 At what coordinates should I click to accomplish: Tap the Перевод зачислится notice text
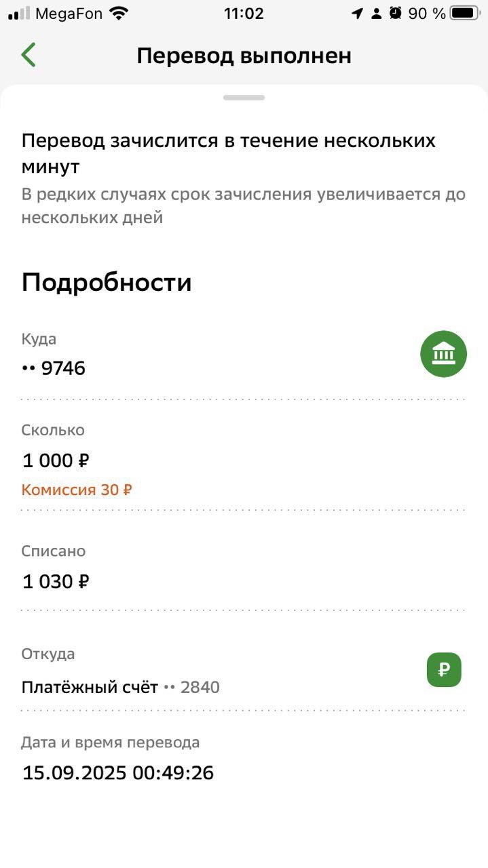[228, 153]
